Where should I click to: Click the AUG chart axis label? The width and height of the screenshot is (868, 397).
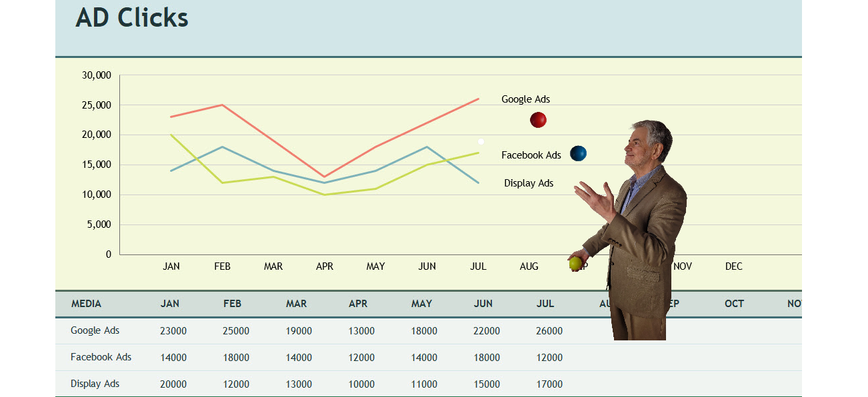pos(529,266)
